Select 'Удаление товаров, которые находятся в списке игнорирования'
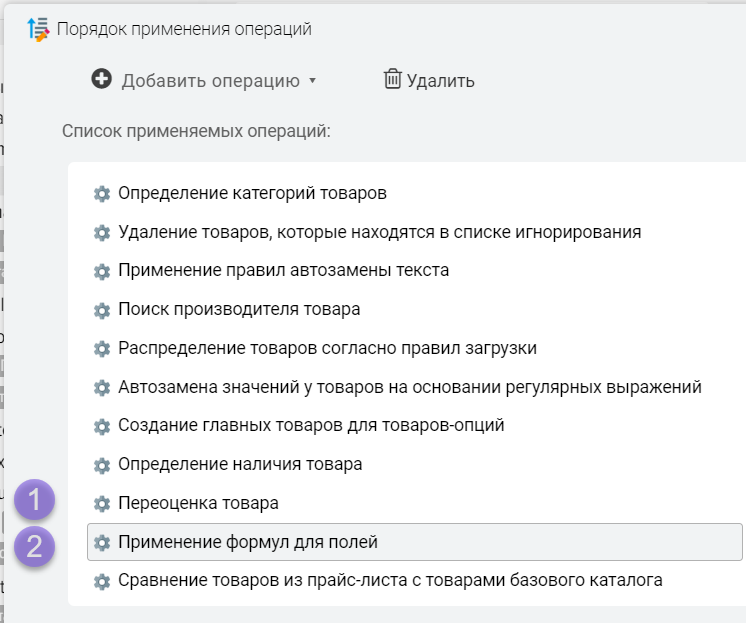The height and width of the screenshot is (623, 746). 379,232
